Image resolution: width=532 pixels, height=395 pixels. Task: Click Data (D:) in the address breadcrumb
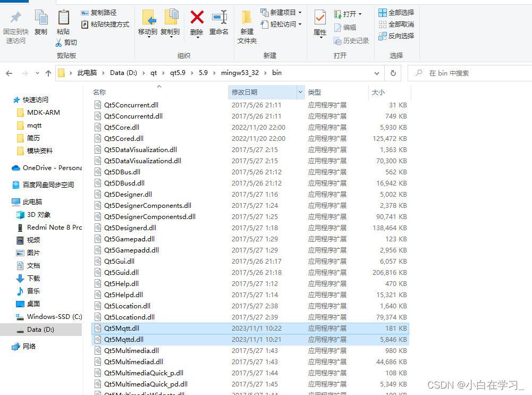[123, 73]
